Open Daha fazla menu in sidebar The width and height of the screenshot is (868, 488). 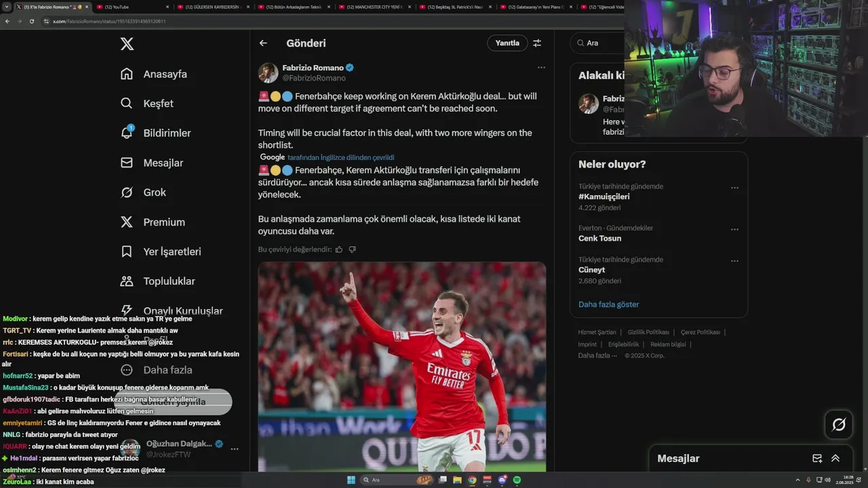click(x=157, y=370)
